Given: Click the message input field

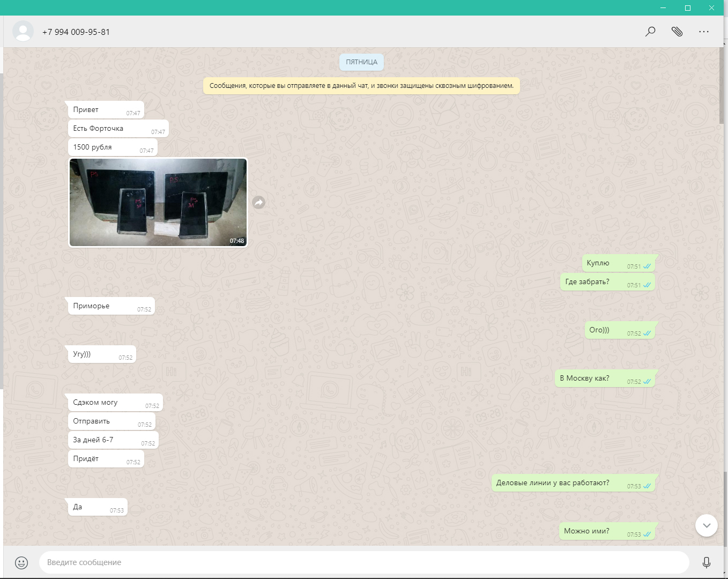Looking at the screenshot, I should [363, 562].
